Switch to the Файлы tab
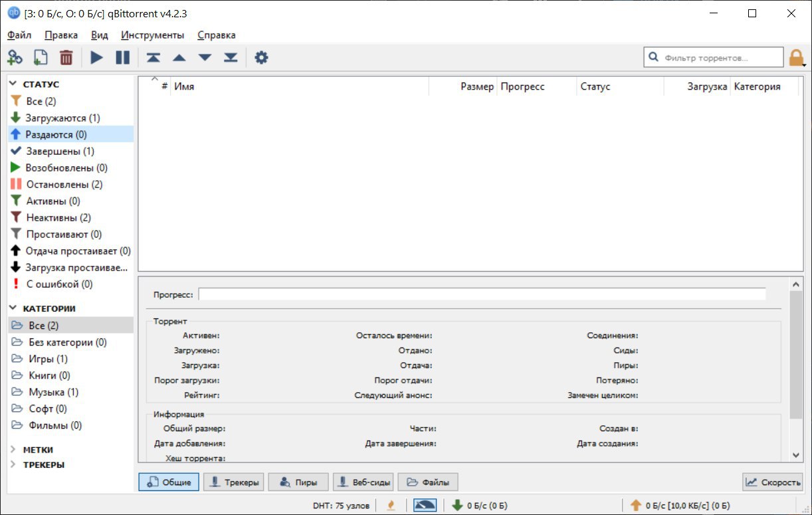 pos(428,482)
